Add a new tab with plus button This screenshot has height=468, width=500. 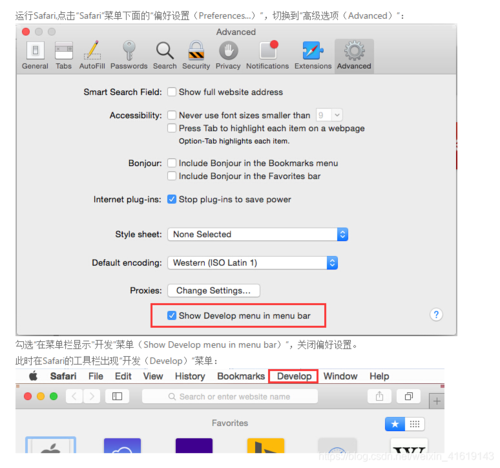point(437,401)
